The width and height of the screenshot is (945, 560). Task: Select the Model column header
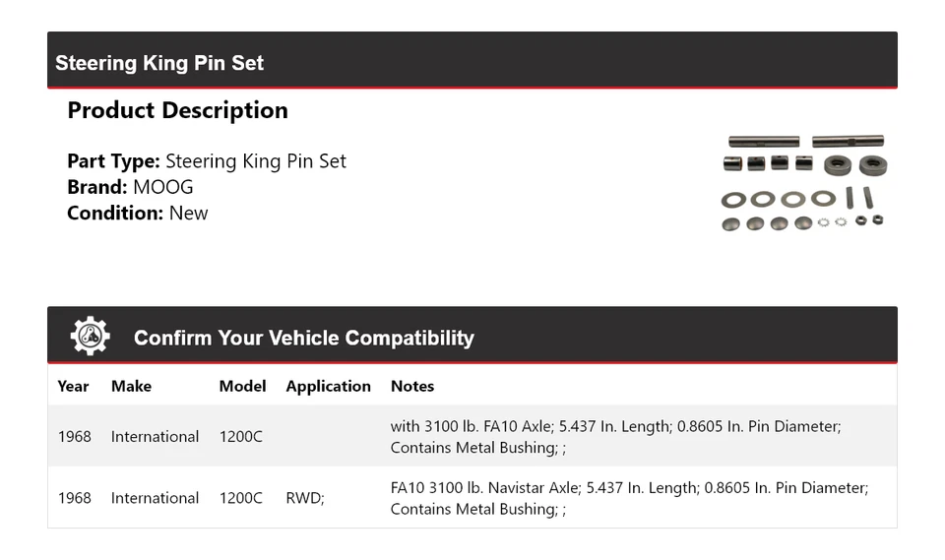242,386
